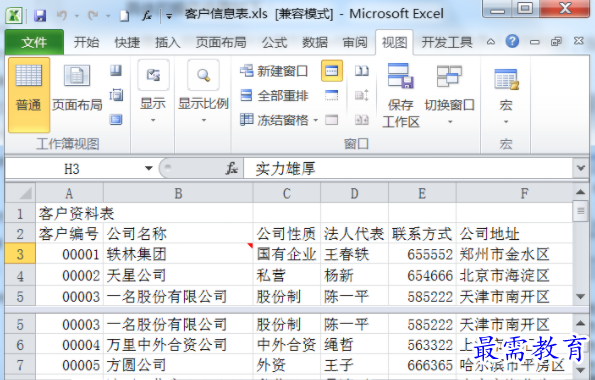Switch to the 开发工具 Developer tab
This screenshot has height=380, width=595.
[447, 42]
